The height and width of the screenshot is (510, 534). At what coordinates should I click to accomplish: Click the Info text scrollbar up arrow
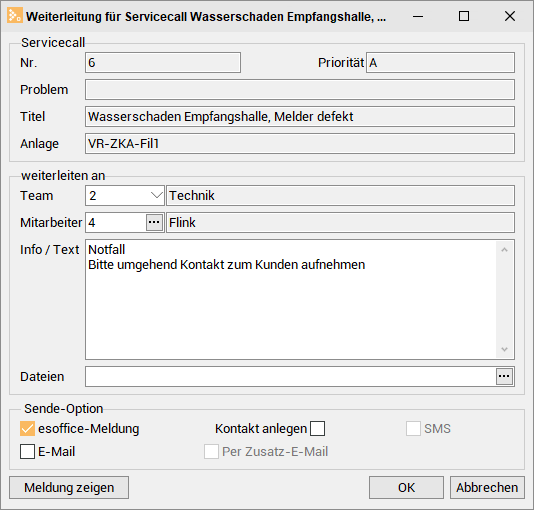click(504, 250)
